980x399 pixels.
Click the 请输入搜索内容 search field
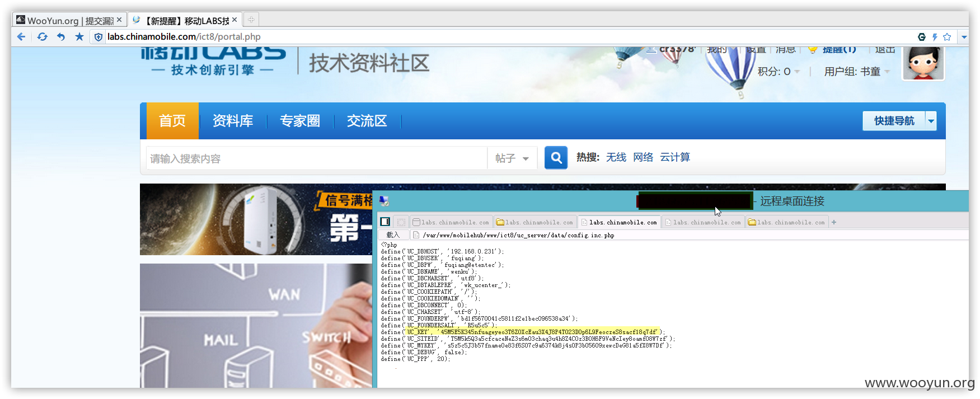tap(317, 158)
